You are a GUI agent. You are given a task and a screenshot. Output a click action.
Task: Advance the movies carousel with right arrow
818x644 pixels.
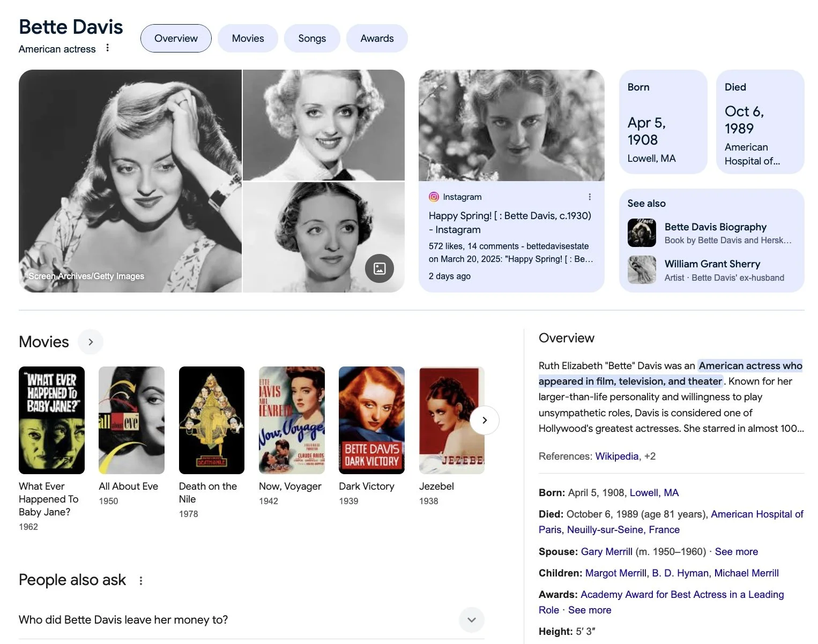coord(485,420)
